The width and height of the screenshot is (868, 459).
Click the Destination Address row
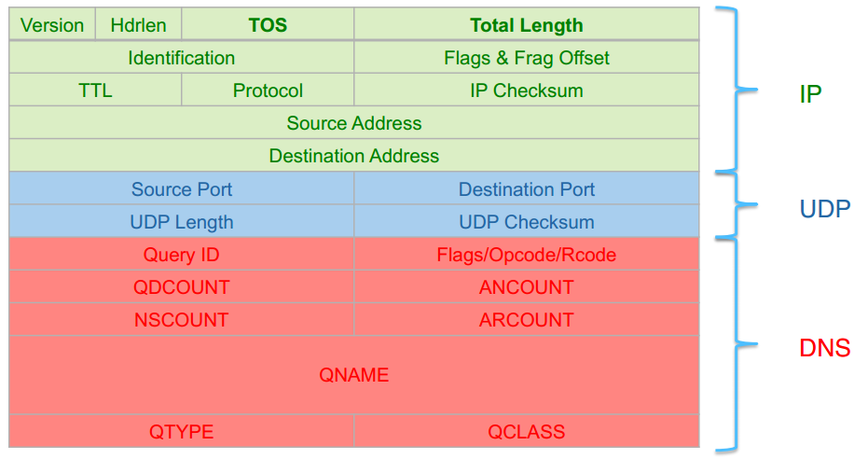(353, 156)
